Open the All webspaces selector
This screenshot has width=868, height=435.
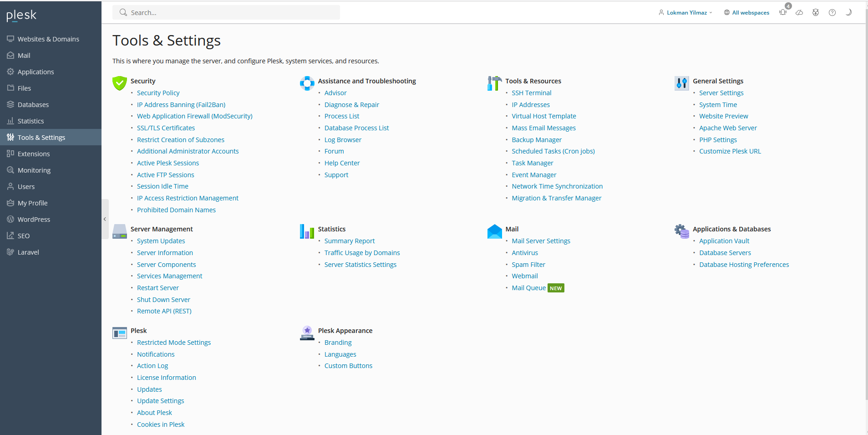(746, 13)
